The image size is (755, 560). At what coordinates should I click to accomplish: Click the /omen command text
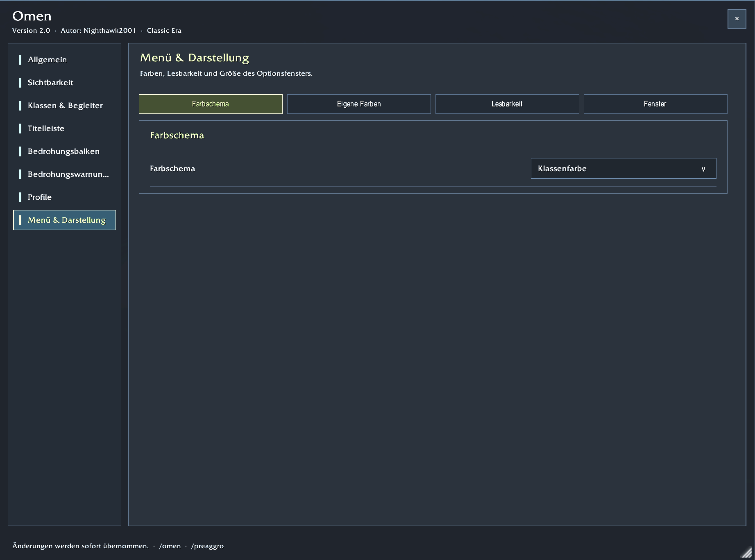pos(170,546)
